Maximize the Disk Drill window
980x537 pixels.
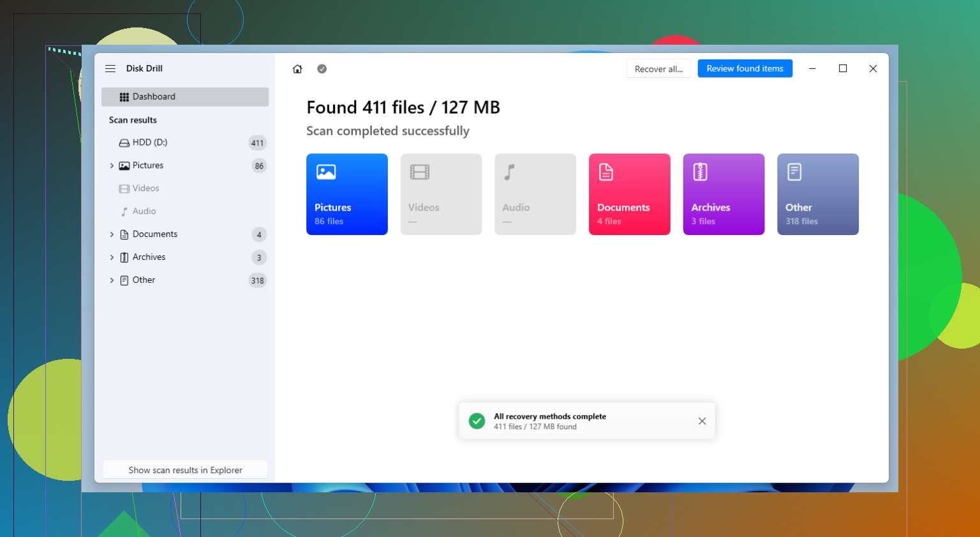[x=843, y=68]
